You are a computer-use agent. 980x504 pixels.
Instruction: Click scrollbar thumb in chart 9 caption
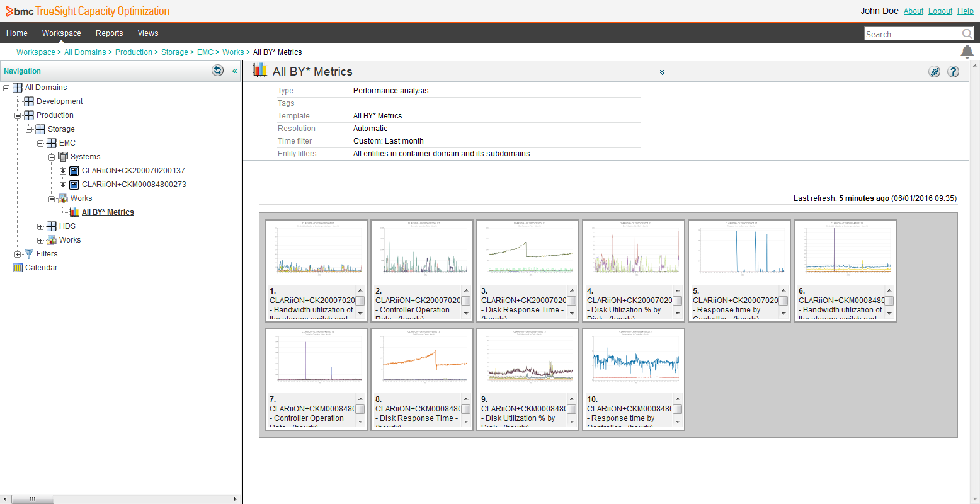coord(572,409)
